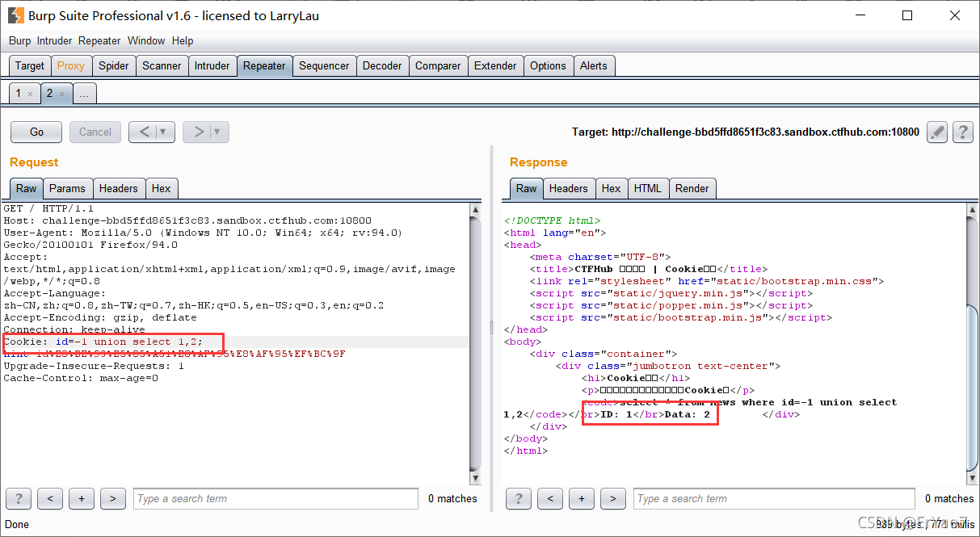
Task: Click the Host header line in request
Action: [187, 220]
